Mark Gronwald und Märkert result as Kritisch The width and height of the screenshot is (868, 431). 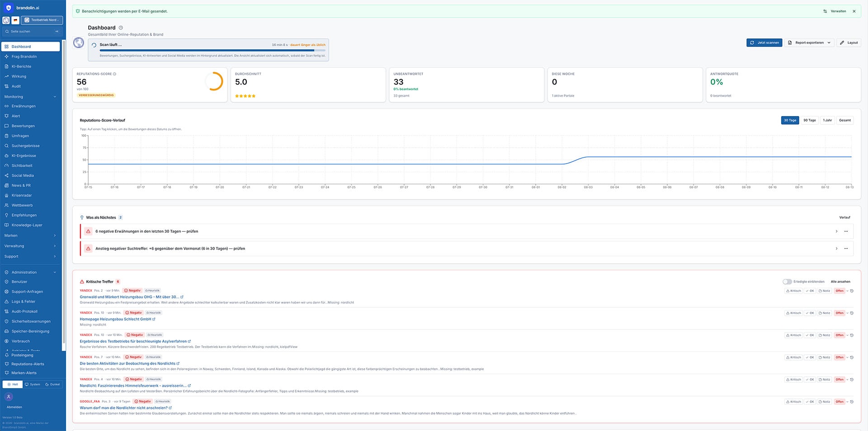click(x=793, y=291)
